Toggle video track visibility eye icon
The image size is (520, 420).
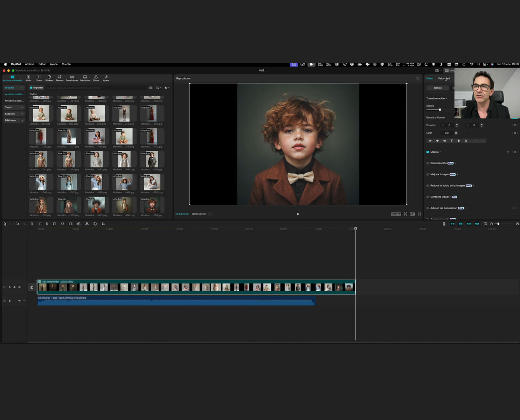14,287
